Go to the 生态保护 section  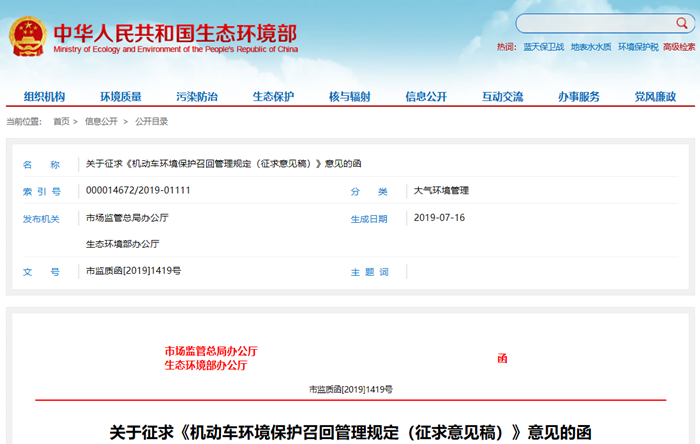pos(273,97)
